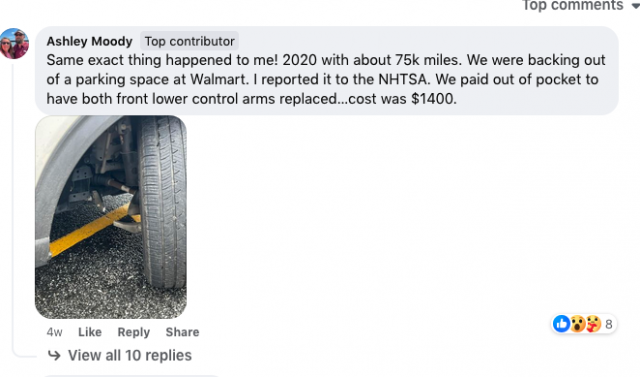
Task: Click the blue thumbs-up reaction icon
Action: tap(562, 324)
